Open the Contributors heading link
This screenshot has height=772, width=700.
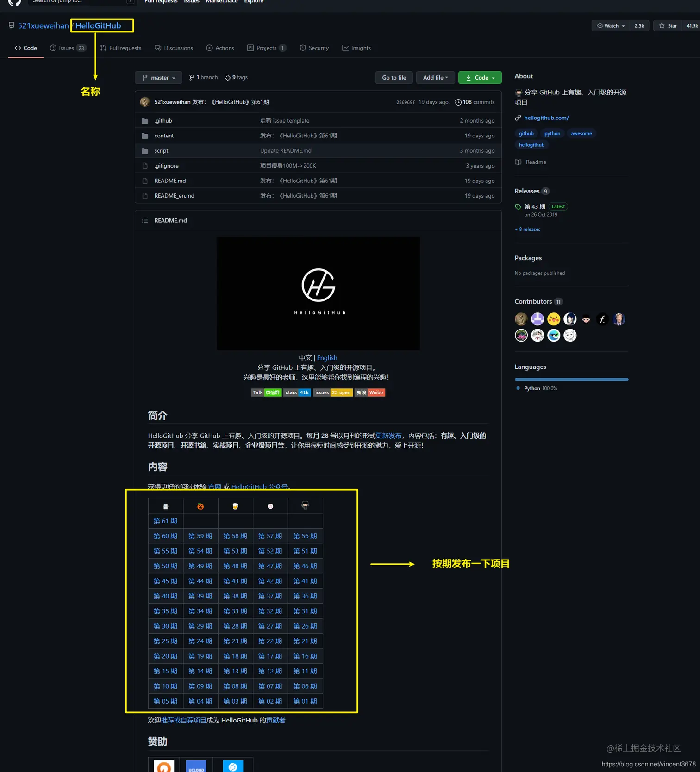(x=533, y=301)
